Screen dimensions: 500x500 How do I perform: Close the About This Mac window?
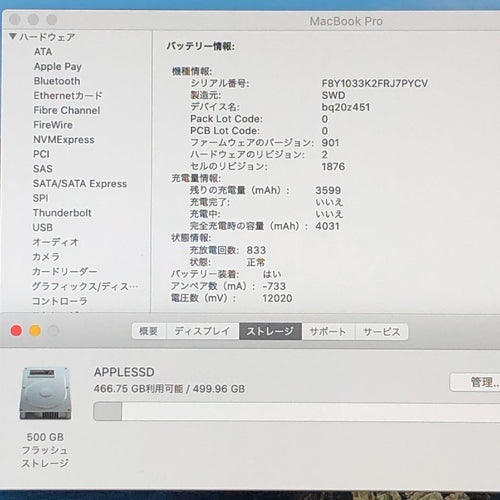pyautogui.click(x=16, y=331)
